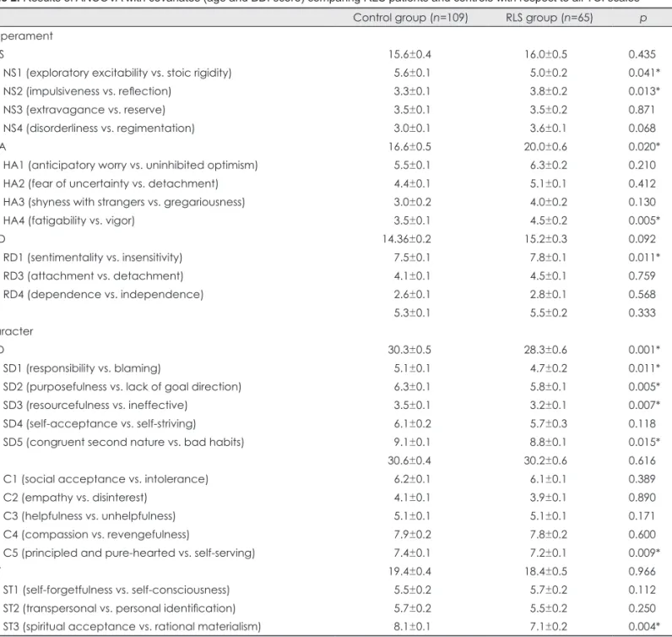Click row label 'C4 (compassion vs. revengefulness)'
Image resolution: width=672 pixels, height=637 pixels.
[x=96, y=534]
